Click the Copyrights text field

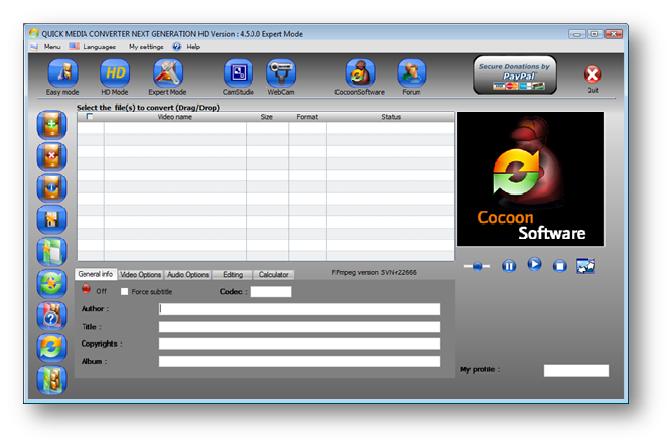click(299, 344)
